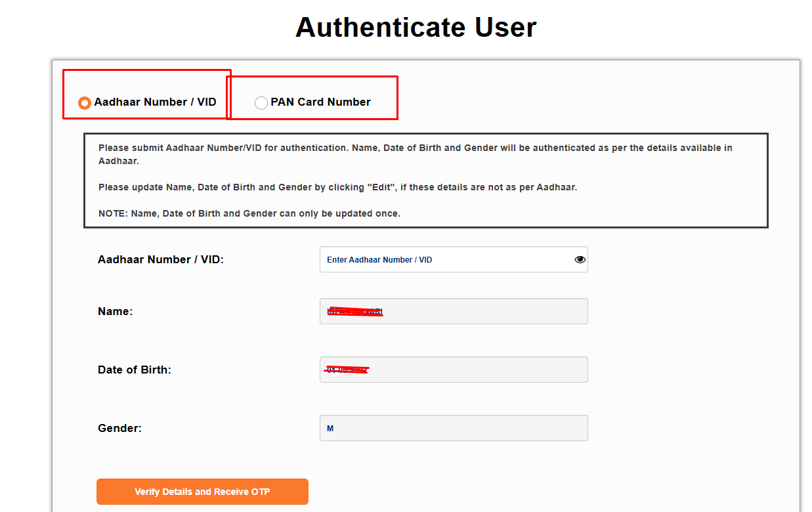Click the Date of Birth text field
The width and height of the screenshot is (812, 512).
coord(453,370)
